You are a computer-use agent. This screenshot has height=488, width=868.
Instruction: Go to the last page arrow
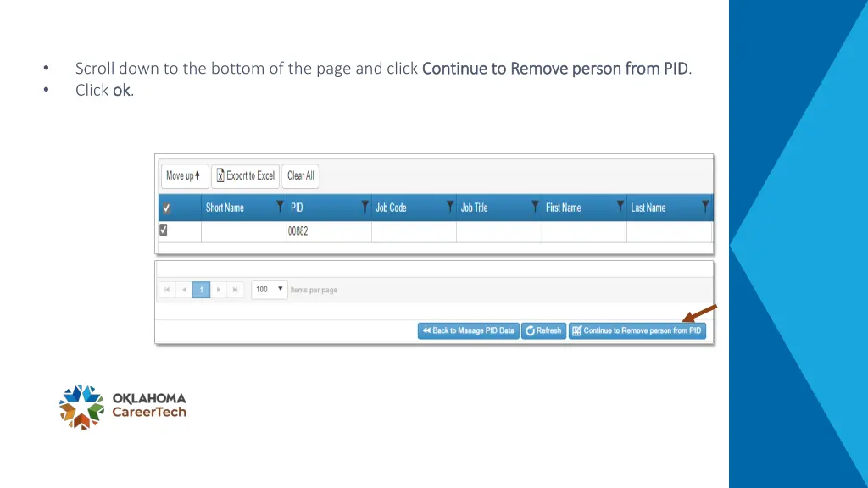(x=236, y=290)
